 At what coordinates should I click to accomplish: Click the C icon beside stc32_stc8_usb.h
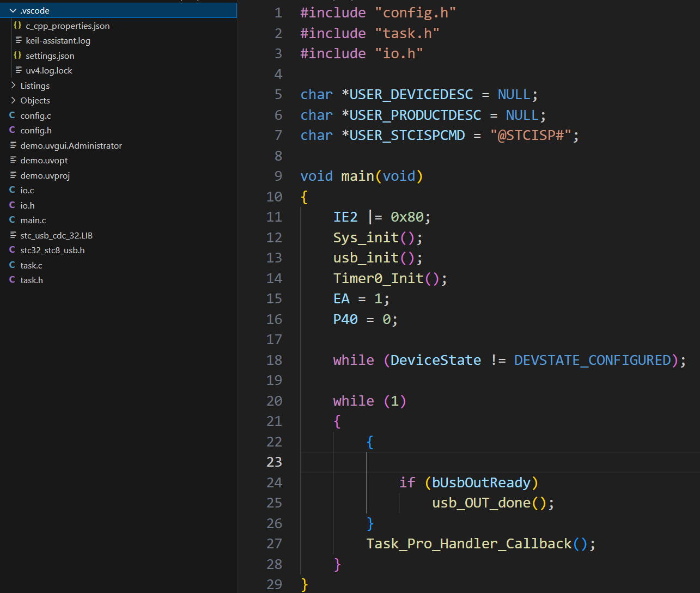pos(12,250)
